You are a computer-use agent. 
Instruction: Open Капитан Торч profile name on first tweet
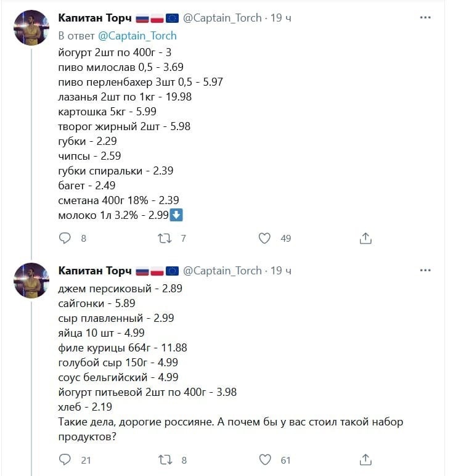click(x=95, y=18)
